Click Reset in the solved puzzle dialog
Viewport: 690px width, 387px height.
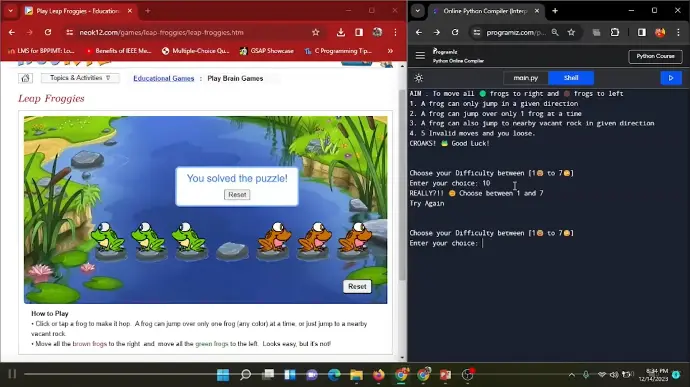pos(237,195)
